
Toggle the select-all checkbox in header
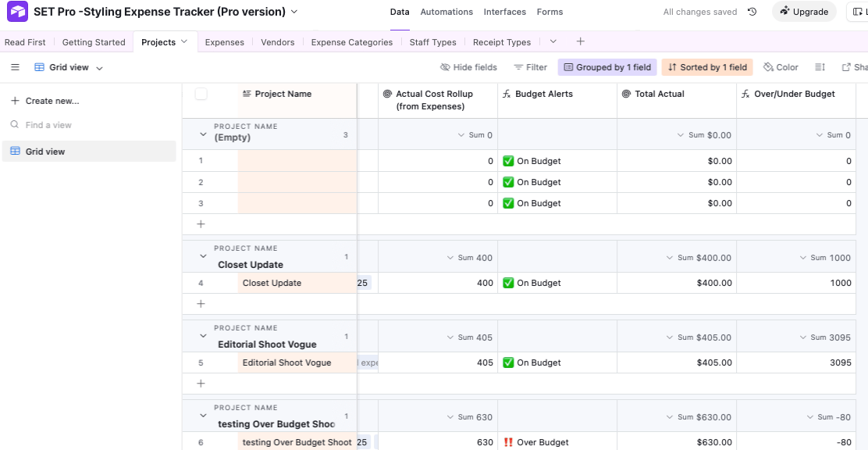pos(201,94)
